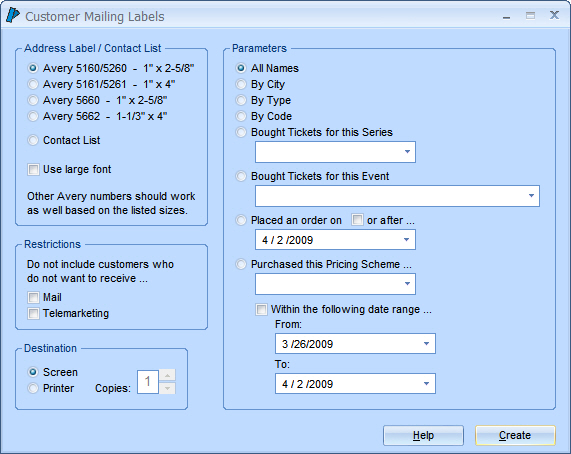Enable the Use large font checkbox
The width and height of the screenshot is (571, 454).
pos(33,169)
